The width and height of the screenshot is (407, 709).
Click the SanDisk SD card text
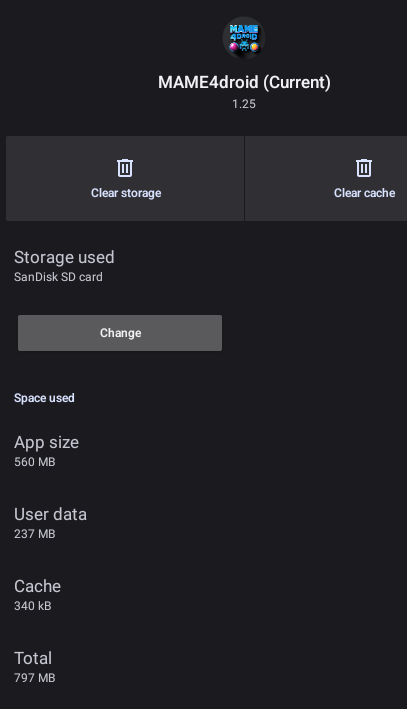[58, 277]
